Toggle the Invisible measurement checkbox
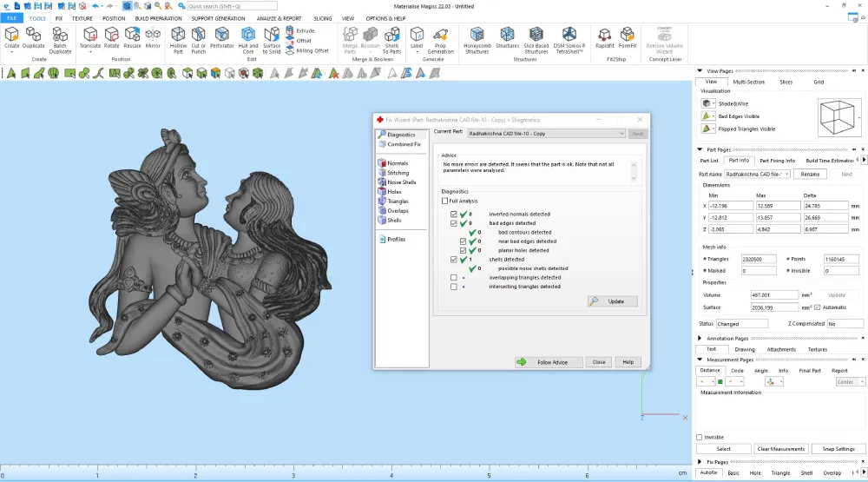This screenshot has height=482, width=868. click(699, 437)
